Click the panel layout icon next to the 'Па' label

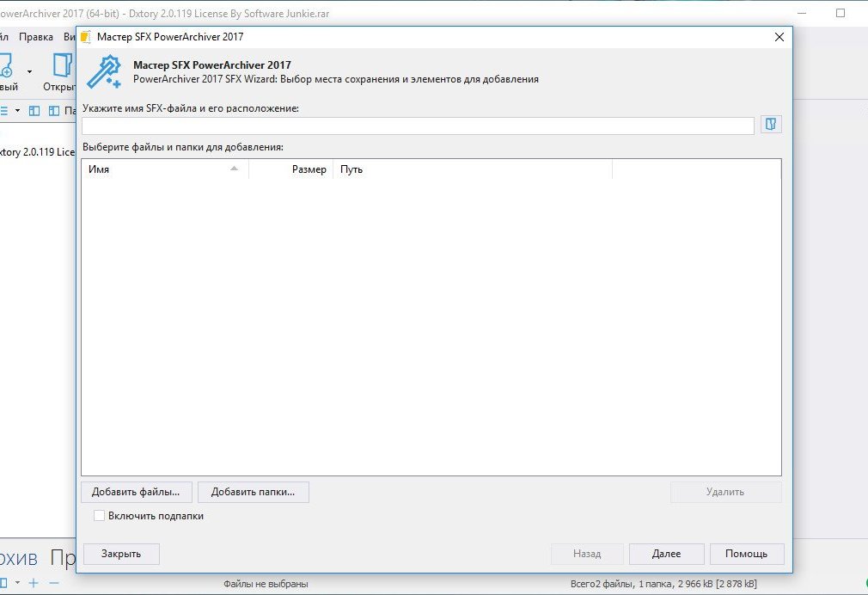coord(53,111)
